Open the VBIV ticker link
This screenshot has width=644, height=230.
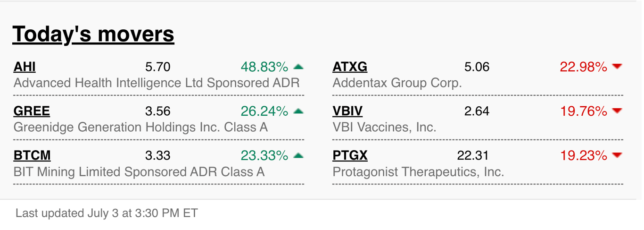(x=348, y=111)
